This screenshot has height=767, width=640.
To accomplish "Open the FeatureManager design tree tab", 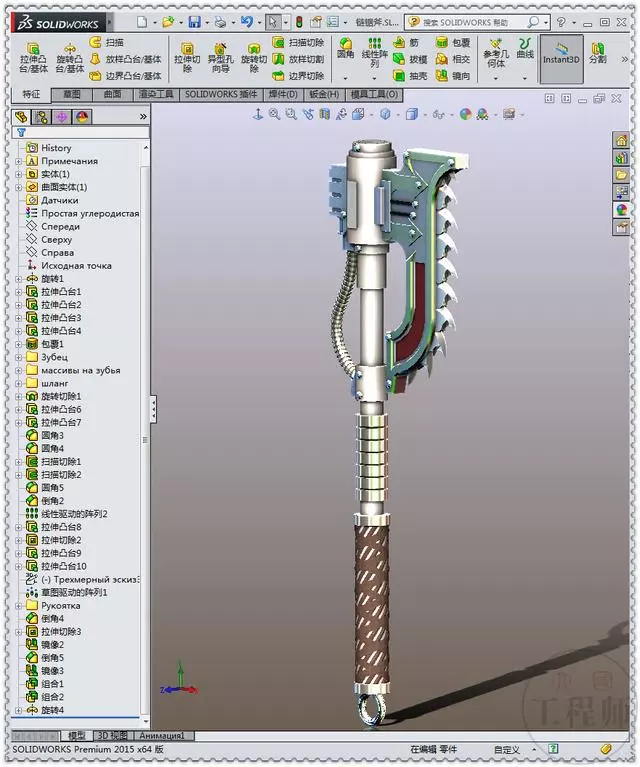I will 21,117.
